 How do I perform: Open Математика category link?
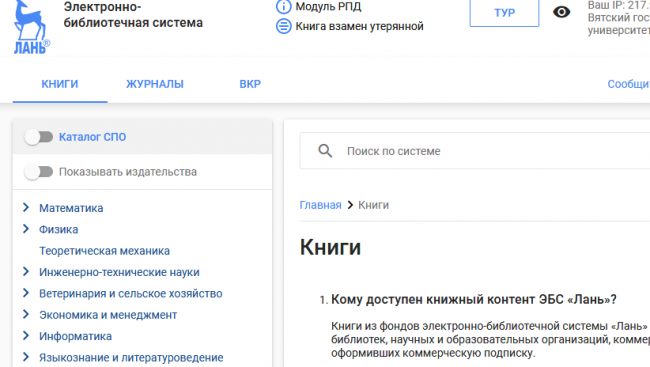(71, 208)
